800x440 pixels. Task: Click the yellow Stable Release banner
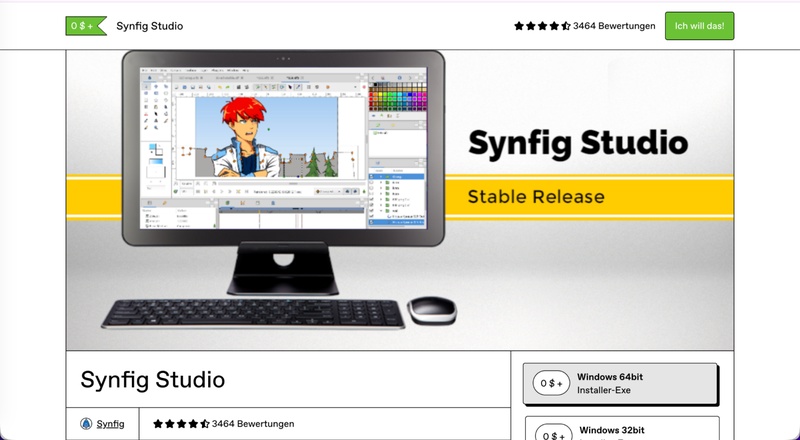535,197
